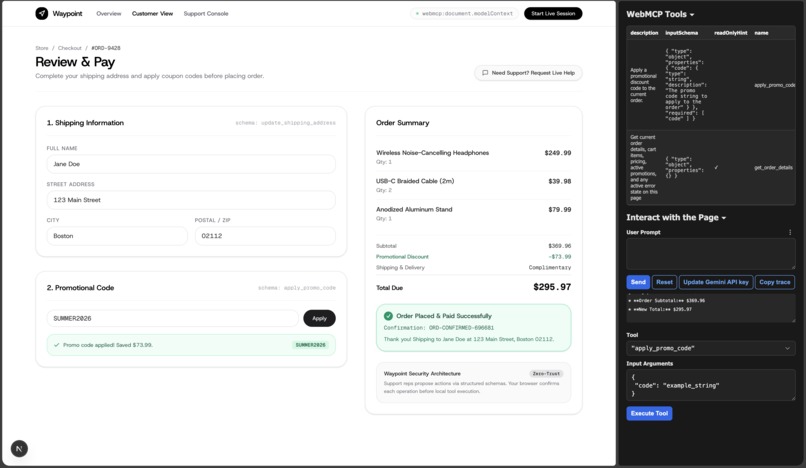
Task: Click the Next.js N badge icon
Action: (19, 448)
